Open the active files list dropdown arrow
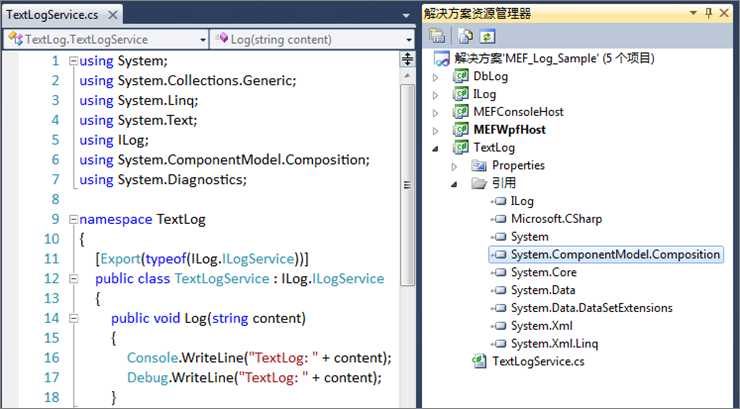 (406, 16)
